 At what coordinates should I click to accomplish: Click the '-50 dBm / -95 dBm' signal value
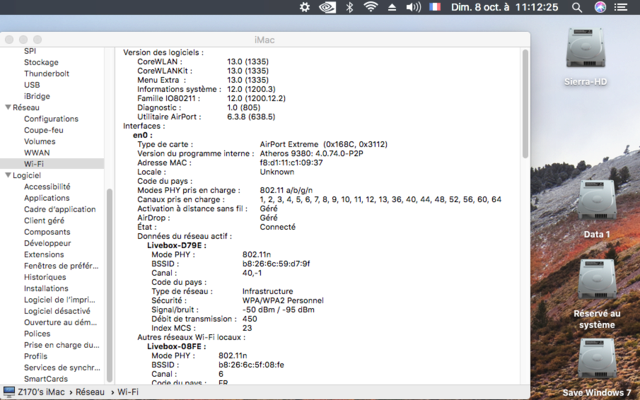pyautogui.click(x=278, y=310)
